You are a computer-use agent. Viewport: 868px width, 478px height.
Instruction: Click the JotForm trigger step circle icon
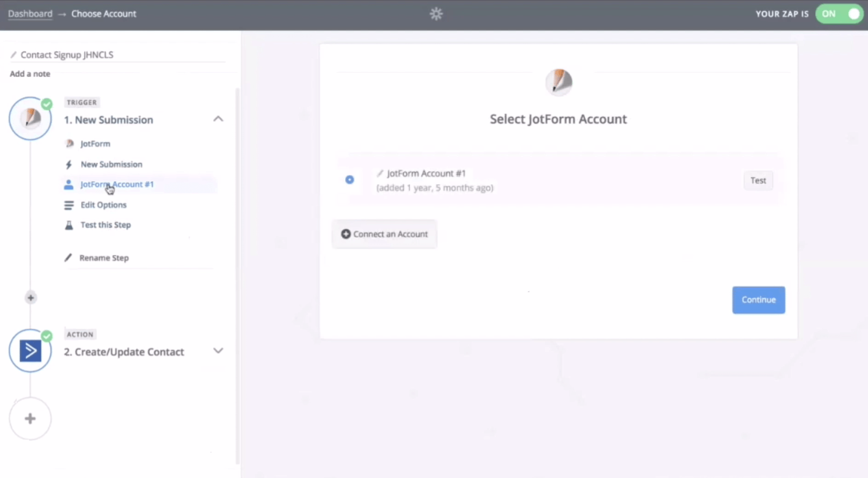pos(30,118)
